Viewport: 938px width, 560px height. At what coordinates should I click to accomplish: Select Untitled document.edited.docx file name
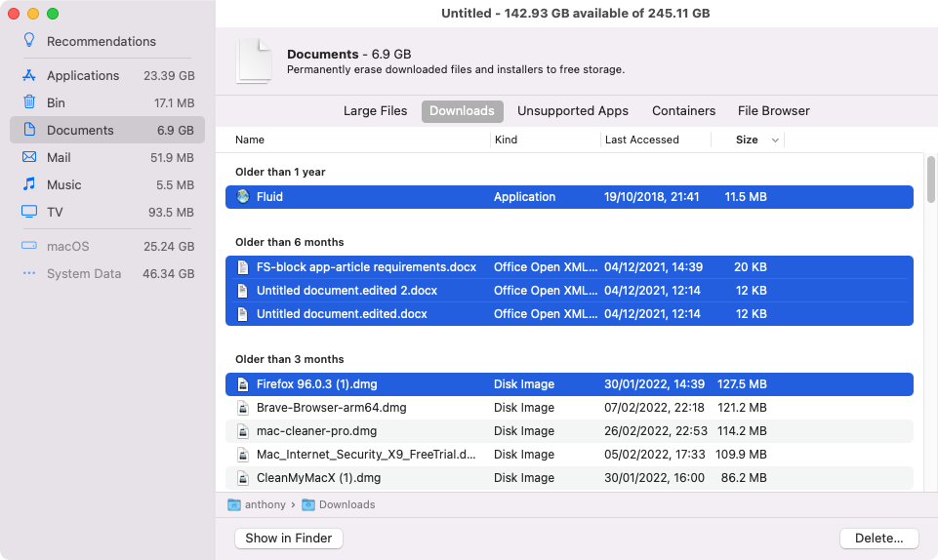[342, 314]
